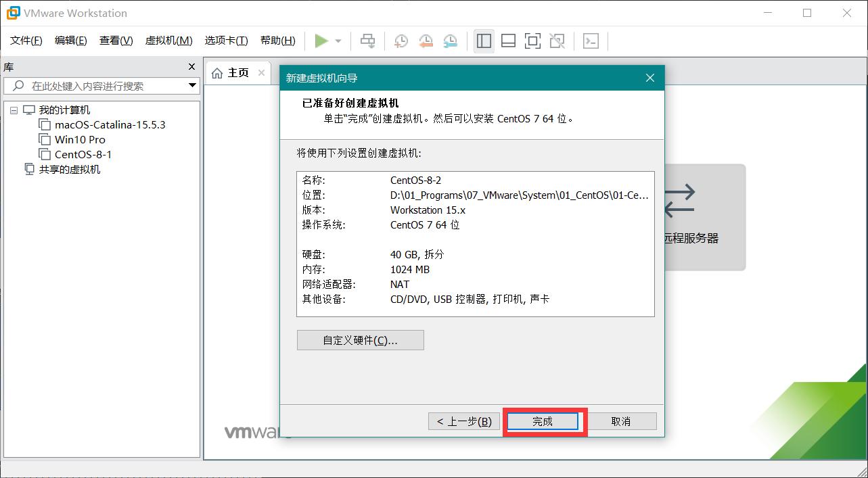
Task: Click the send Ctrl+Alt+Del toolbar icon
Action: (367, 41)
